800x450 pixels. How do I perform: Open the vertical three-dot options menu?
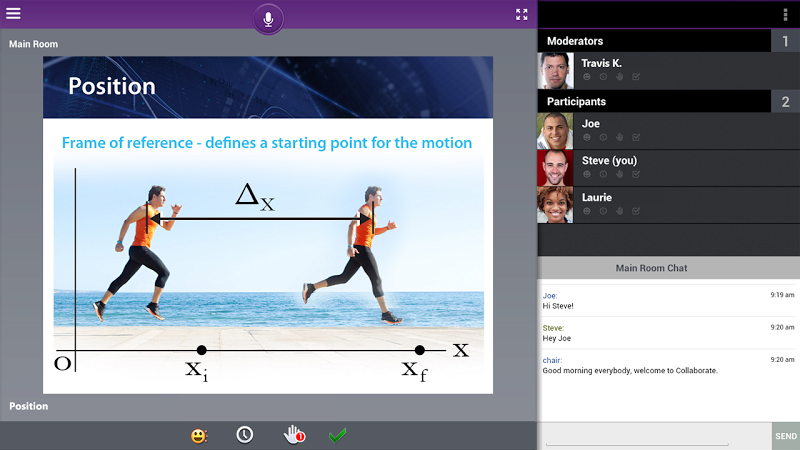[x=785, y=15]
